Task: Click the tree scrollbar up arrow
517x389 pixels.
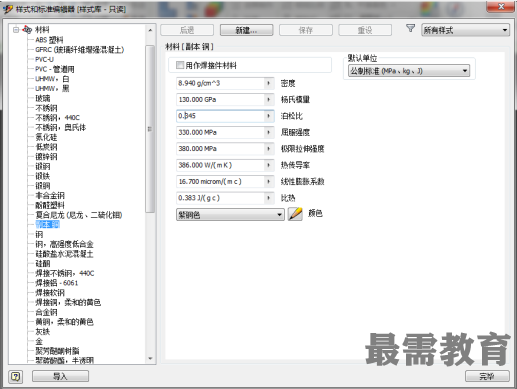Action: tap(150, 30)
